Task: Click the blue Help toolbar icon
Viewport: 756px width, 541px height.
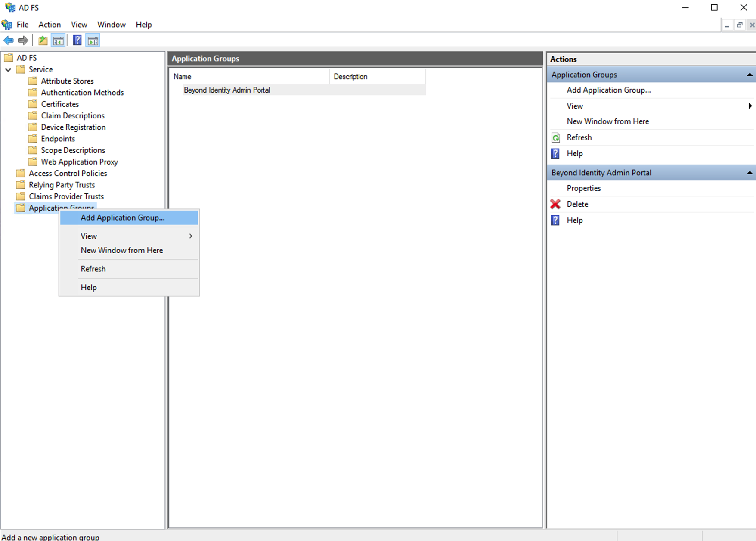Action: [x=77, y=40]
